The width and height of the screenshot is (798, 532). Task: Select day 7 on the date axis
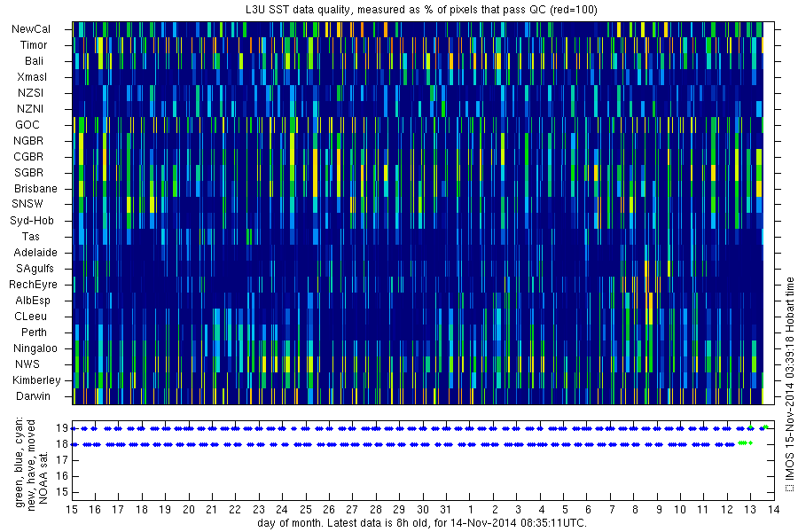pos(612,510)
